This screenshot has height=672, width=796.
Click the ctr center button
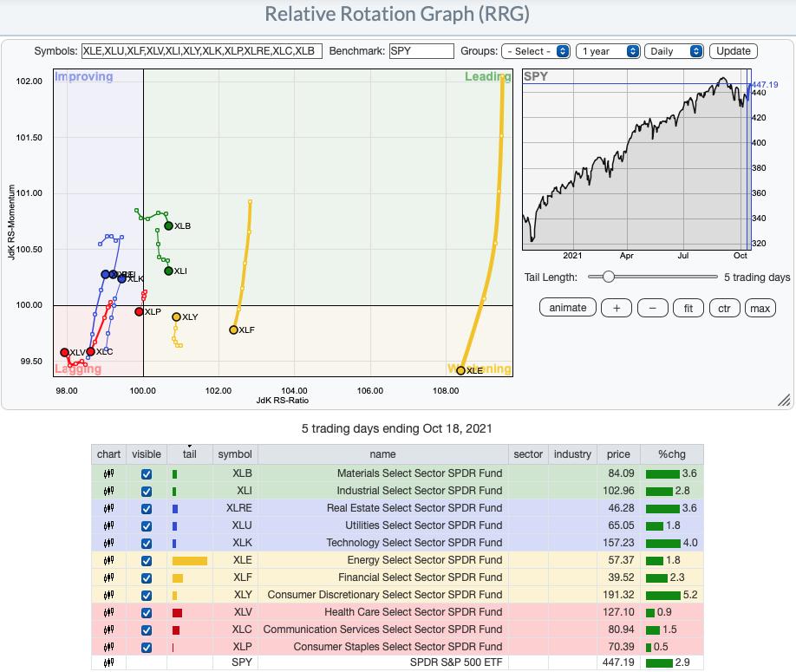[724, 308]
